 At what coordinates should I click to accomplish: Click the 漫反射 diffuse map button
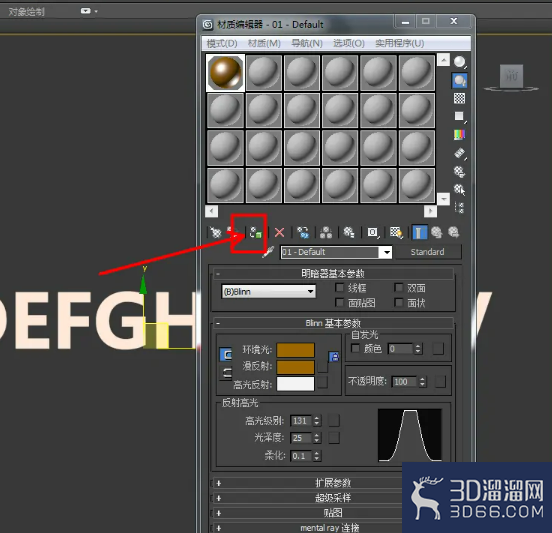coord(322,367)
